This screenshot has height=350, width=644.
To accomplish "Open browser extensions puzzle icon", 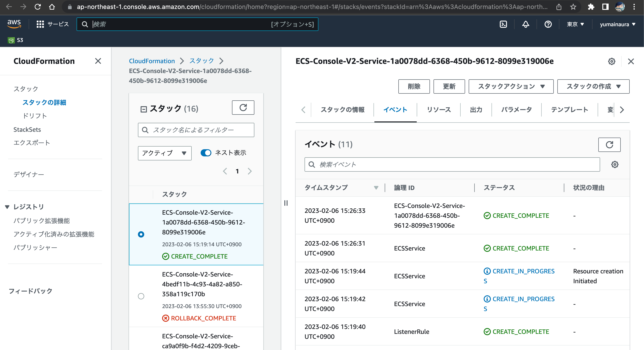I will (591, 7).
